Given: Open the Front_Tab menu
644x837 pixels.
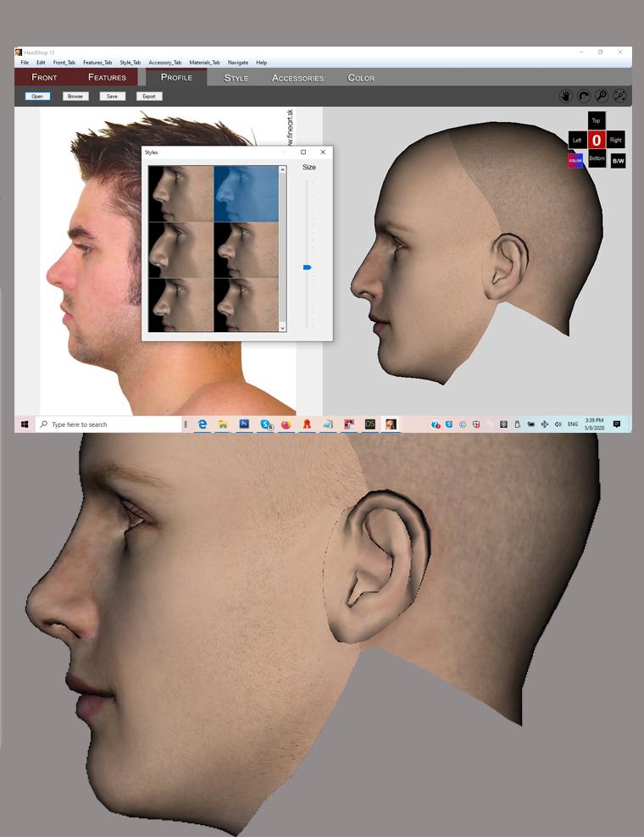Looking at the screenshot, I should [64, 63].
